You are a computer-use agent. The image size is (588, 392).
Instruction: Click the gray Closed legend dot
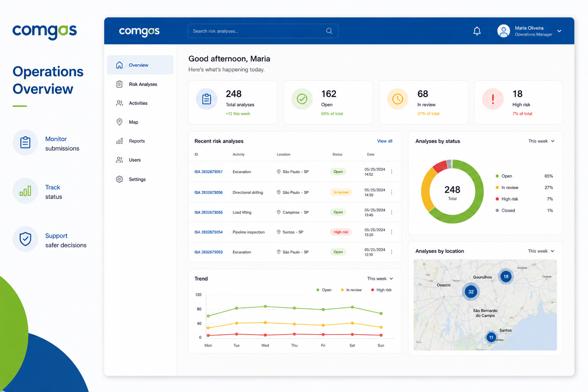pyautogui.click(x=497, y=211)
